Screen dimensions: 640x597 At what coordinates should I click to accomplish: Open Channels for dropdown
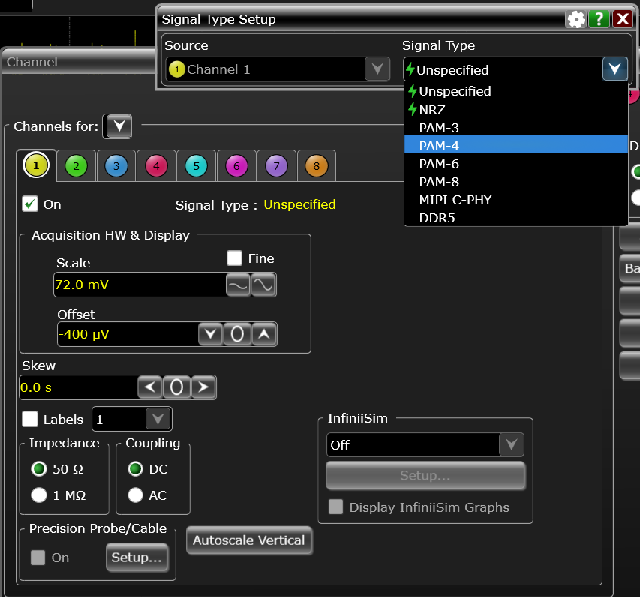(118, 126)
